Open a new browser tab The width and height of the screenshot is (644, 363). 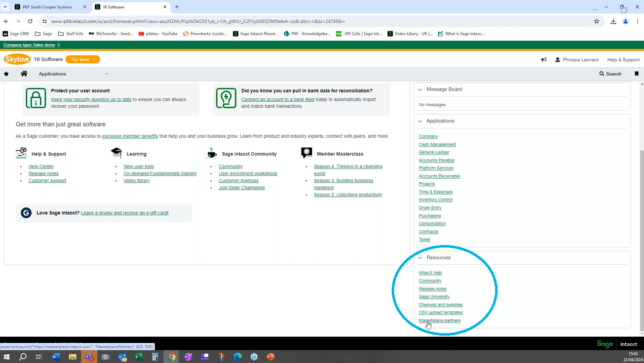tap(177, 7)
